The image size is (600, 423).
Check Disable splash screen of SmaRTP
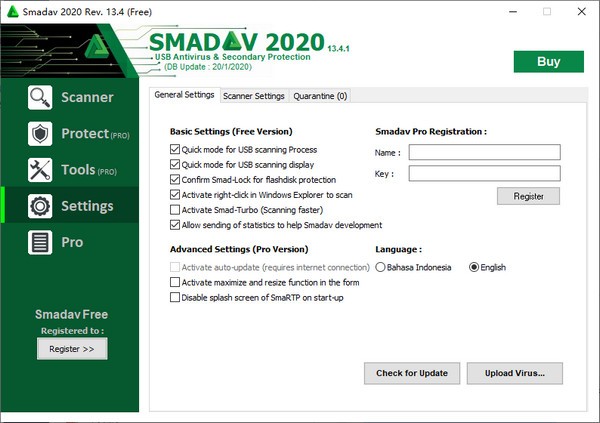coord(176,298)
